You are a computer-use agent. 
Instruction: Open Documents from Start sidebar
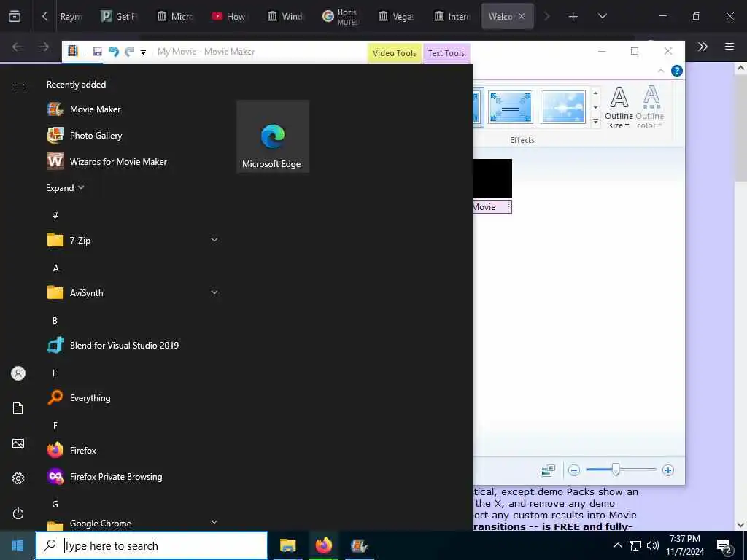click(18, 408)
